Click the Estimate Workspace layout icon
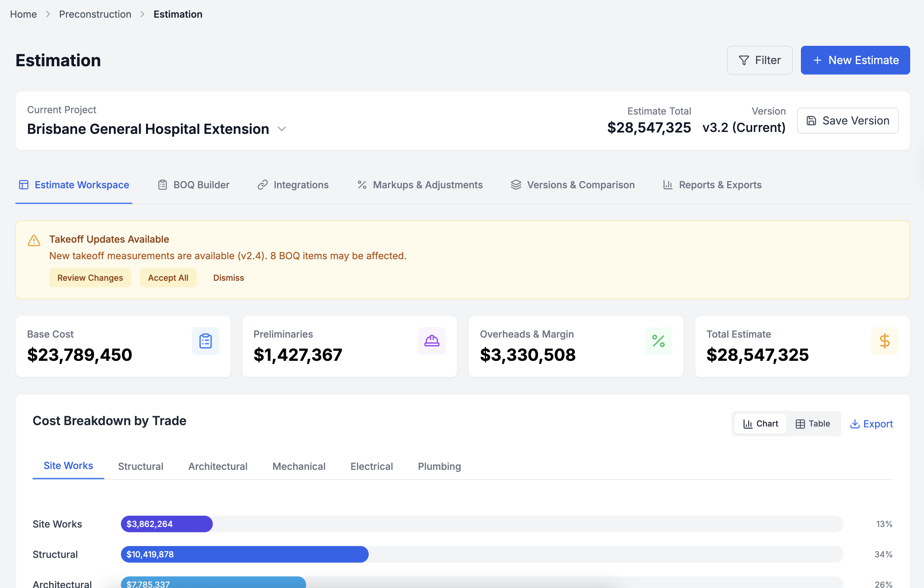The width and height of the screenshot is (924, 588). pyautogui.click(x=24, y=185)
